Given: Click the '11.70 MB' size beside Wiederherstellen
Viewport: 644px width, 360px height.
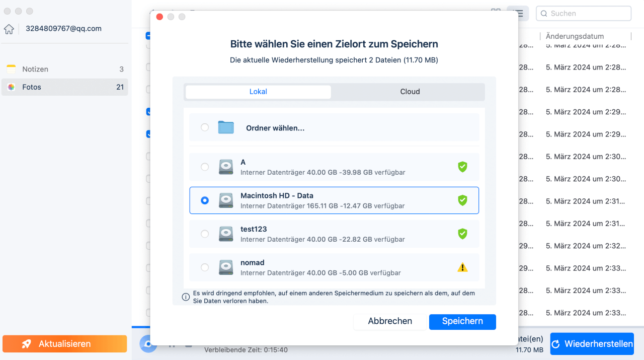Looking at the screenshot, I should pos(529,349).
